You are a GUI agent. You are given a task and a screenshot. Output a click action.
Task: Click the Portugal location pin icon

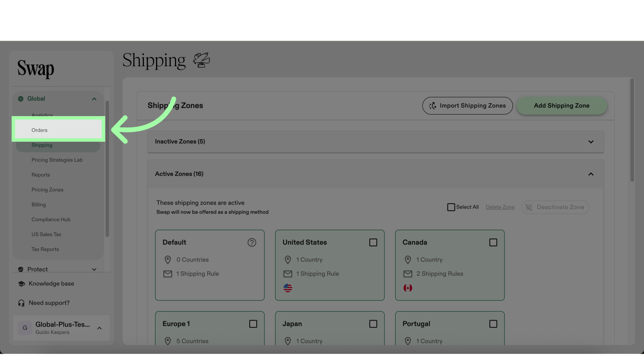pos(408,341)
